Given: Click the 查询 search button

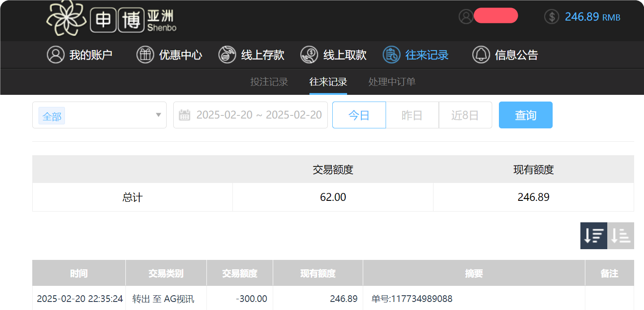Looking at the screenshot, I should 525,115.
